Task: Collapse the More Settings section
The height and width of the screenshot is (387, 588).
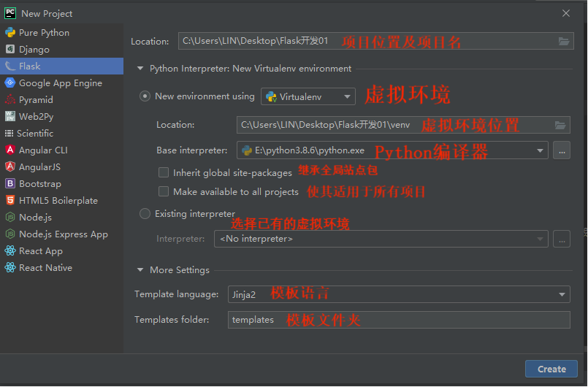Action: (x=140, y=270)
